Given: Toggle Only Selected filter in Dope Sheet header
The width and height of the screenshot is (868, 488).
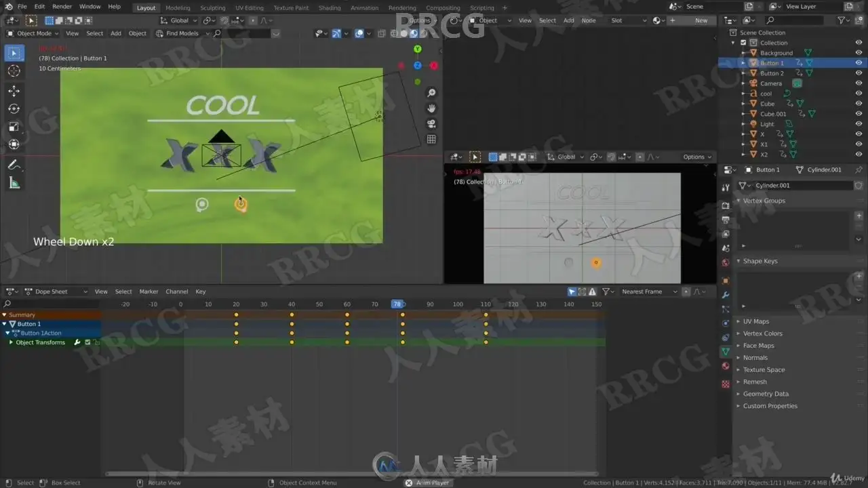Looking at the screenshot, I should (x=572, y=291).
